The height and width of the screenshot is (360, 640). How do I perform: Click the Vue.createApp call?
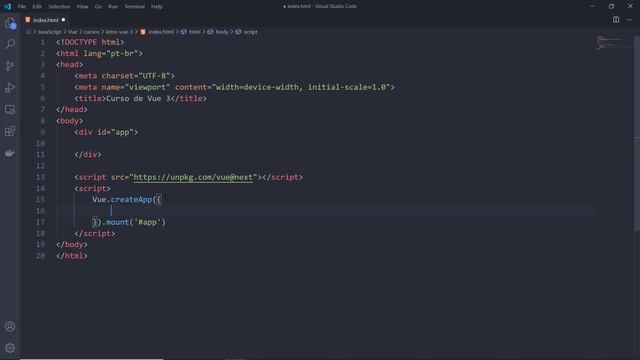pos(122,200)
